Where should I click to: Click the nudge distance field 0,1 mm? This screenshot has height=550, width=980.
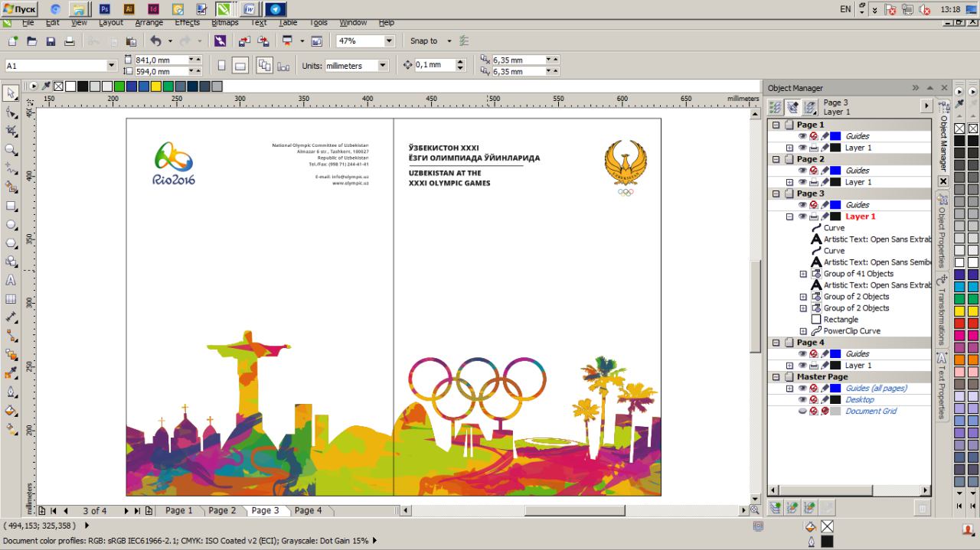click(435, 66)
